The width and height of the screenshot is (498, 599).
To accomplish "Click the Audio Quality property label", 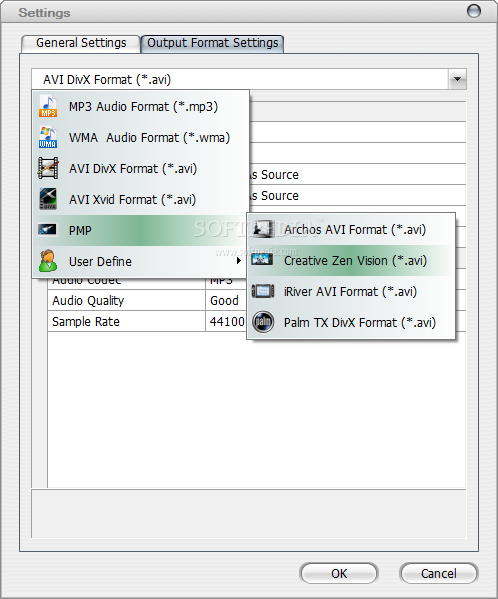I will point(88,301).
